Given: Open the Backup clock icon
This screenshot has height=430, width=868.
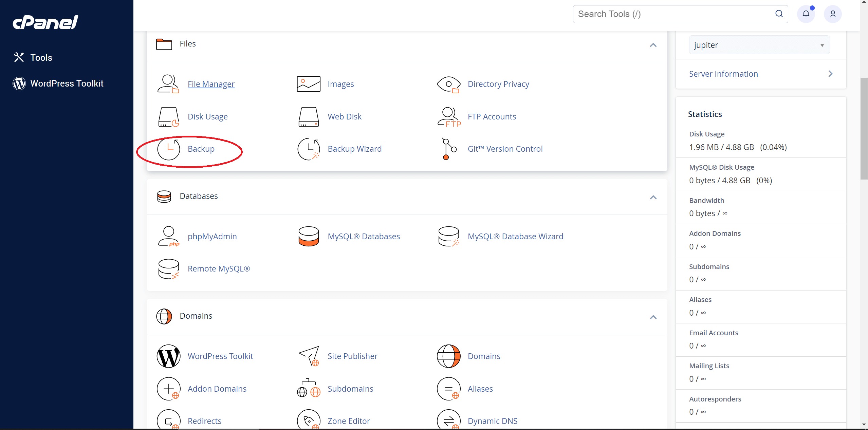Looking at the screenshot, I should coord(168,149).
